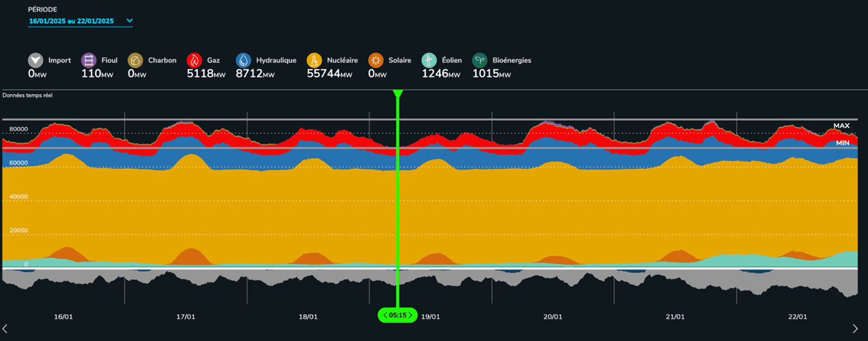Click the green cursor handle atop chart
Viewport: 868px width, 341px height.
pyautogui.click(x=397, y=94)
